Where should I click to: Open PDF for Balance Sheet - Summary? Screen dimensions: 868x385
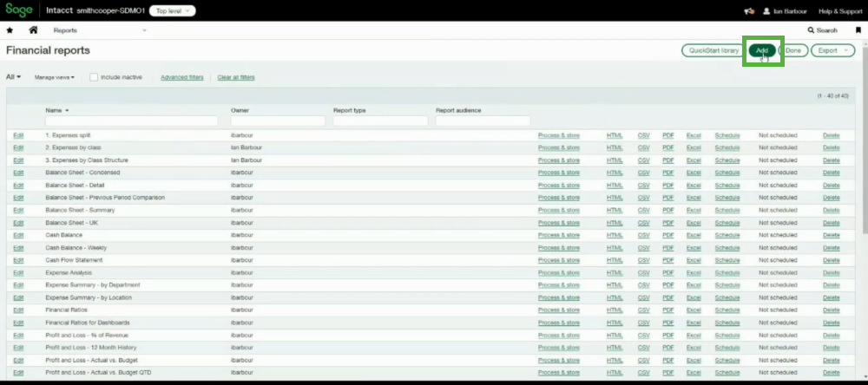coord(668,210)
